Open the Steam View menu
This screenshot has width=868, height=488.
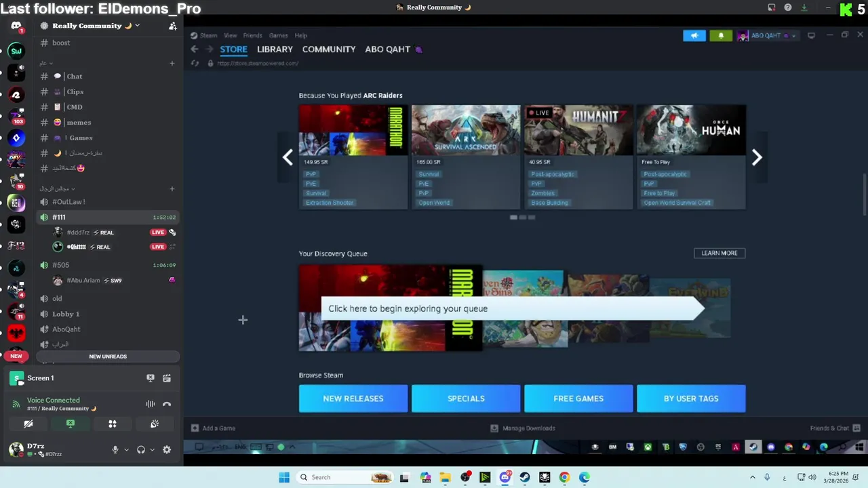point(231,35)
